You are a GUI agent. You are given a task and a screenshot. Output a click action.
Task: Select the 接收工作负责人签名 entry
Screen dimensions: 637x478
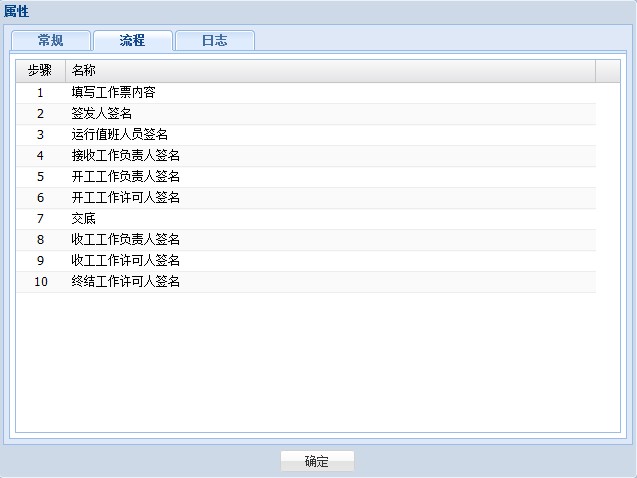(125, 156)
